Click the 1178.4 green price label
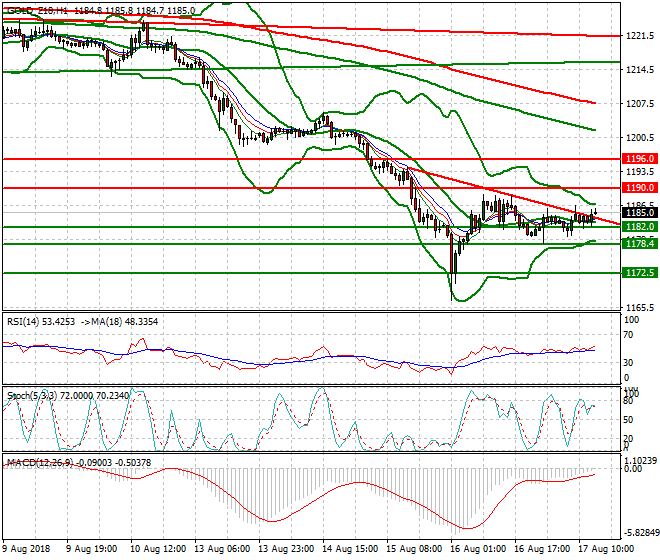 tap(639, 243)
